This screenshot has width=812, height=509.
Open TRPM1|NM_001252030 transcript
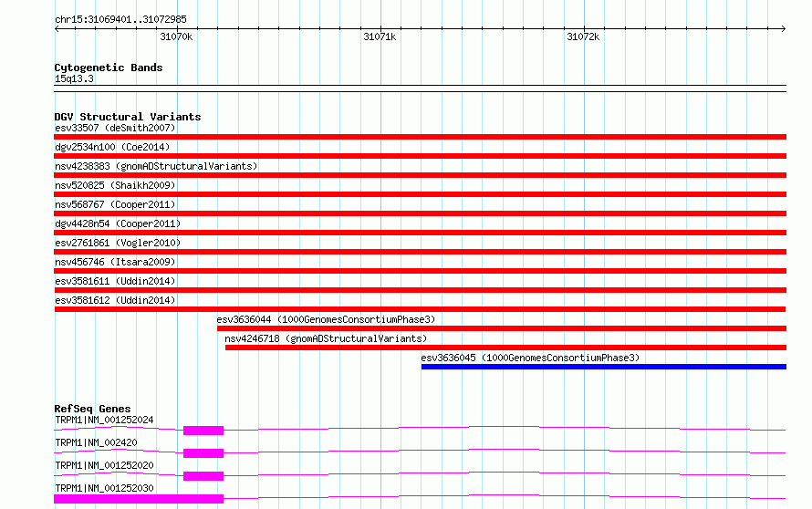click(x=104, y=488)
